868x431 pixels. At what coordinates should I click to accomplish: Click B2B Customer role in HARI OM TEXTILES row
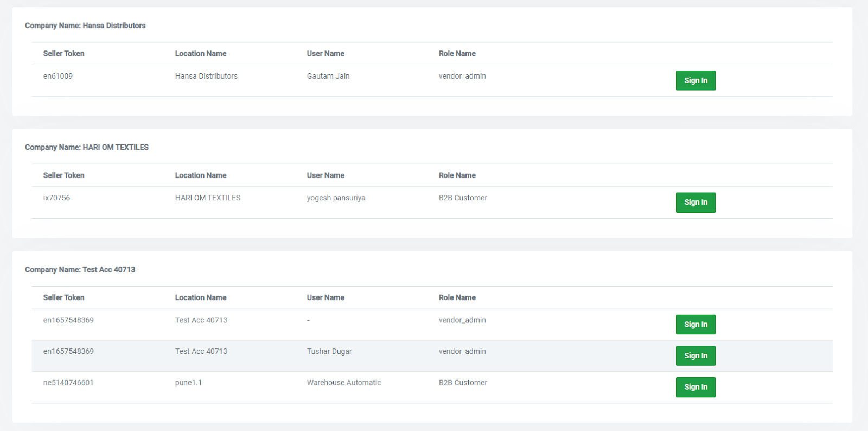tap(463, 198)
